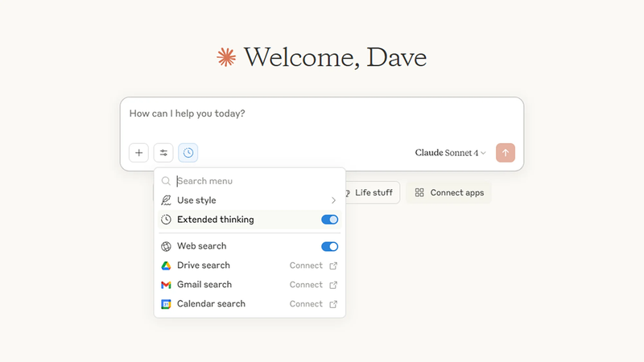
Task: Click the external link icon for Drive search
Action: tap(333, 266)
